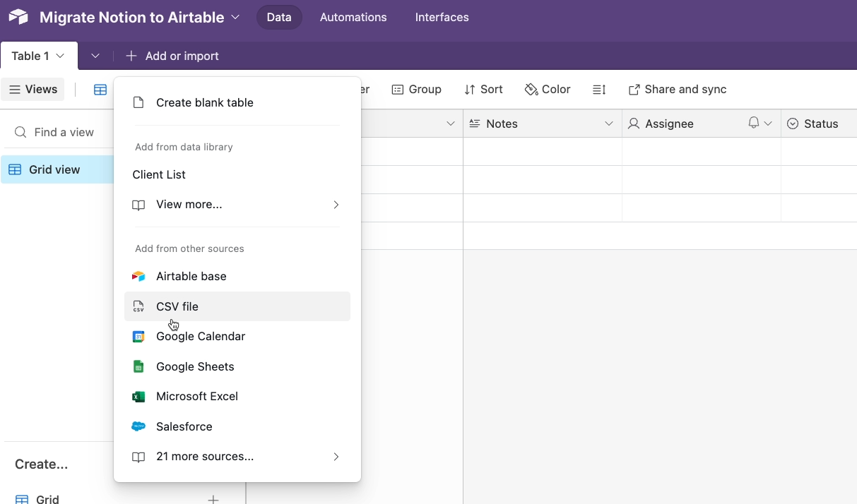The height and width of the screenshot is (504, 857).
Task: Toggle the Views sidebar button
Action: tap(33, 90)
